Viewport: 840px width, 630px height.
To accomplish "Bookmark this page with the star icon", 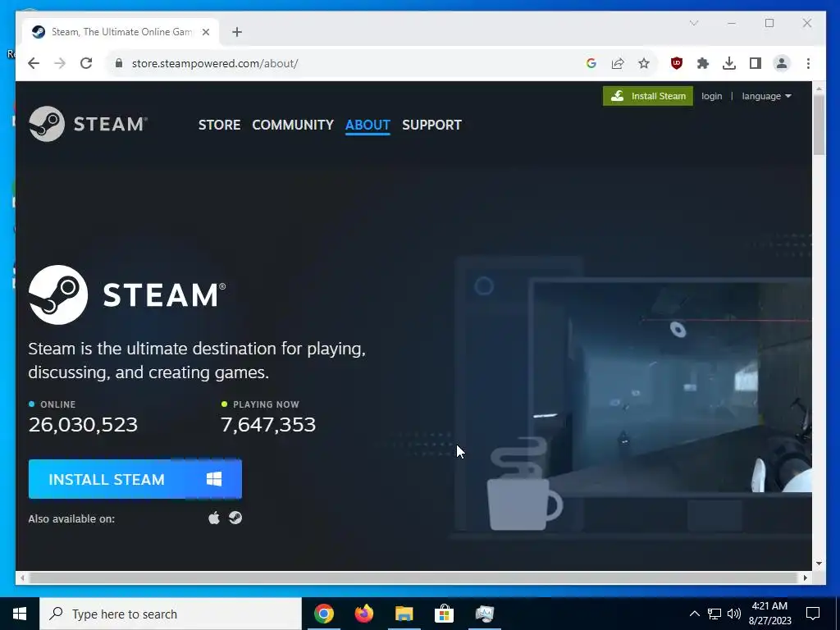I will [644, 63].
